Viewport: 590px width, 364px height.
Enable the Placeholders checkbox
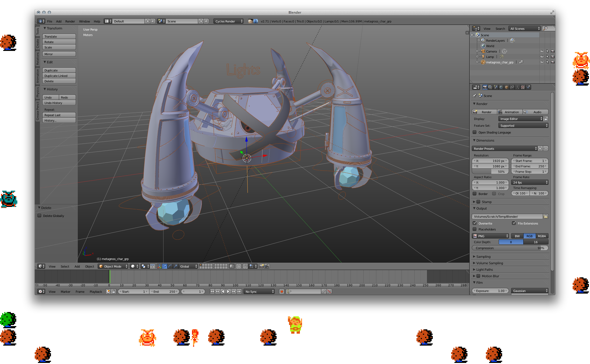coord(474,229)
